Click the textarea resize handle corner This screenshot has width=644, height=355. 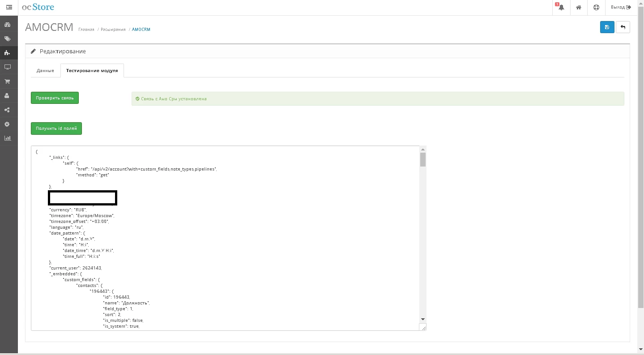pyautogui.click(x=423, y=327)
